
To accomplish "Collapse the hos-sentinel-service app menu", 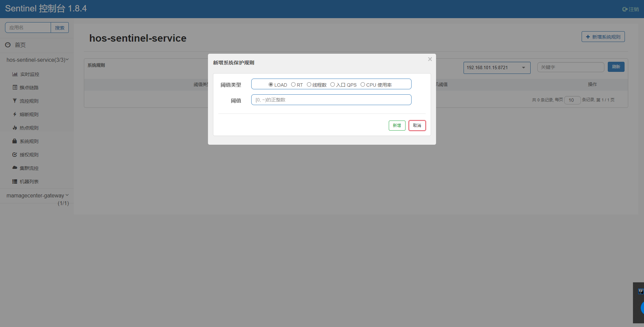I will pyautogui.click(x=37, y=60).
